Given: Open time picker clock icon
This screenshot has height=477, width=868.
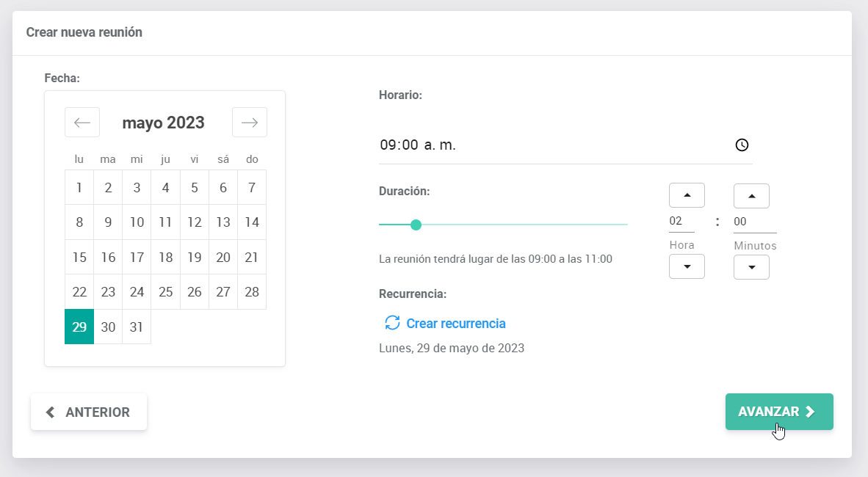Looking at the screenshot, I should (742, 145).
